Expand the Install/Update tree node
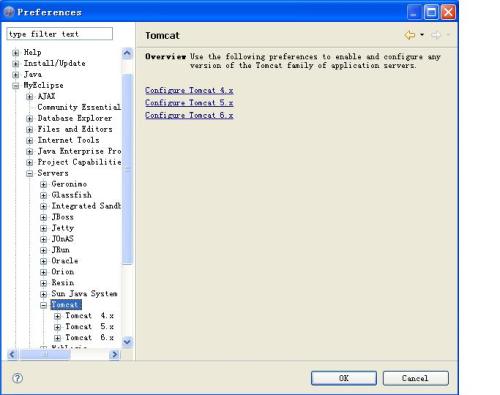 coord(15,64)
